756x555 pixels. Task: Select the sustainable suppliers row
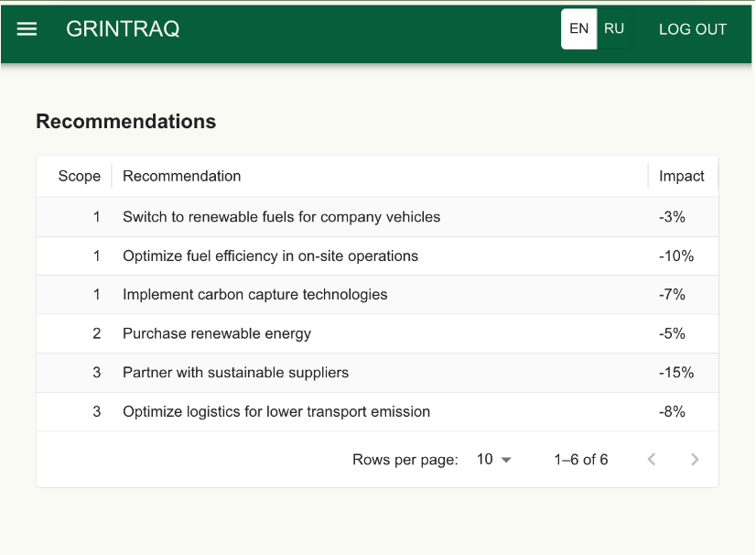click(235, 373)
